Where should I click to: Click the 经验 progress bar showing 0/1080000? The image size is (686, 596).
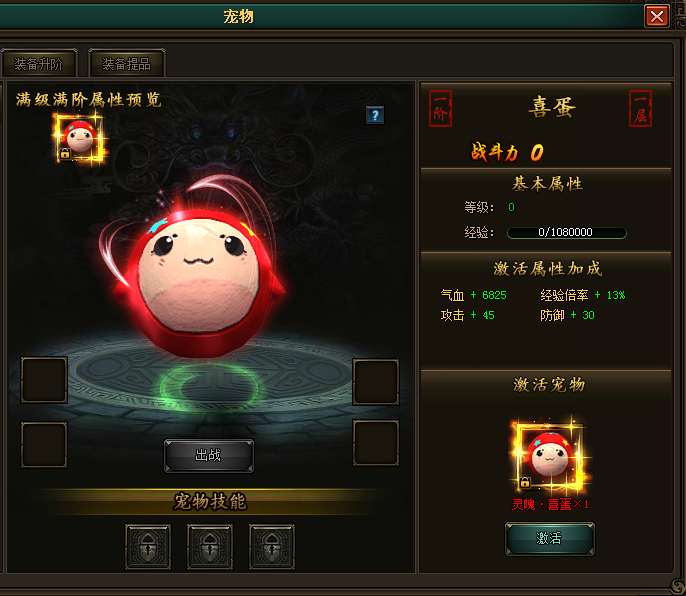point(567,232)
